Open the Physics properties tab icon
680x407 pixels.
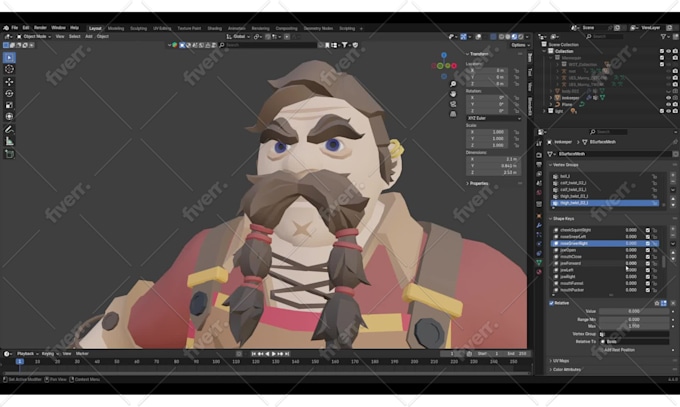point(539,243)
